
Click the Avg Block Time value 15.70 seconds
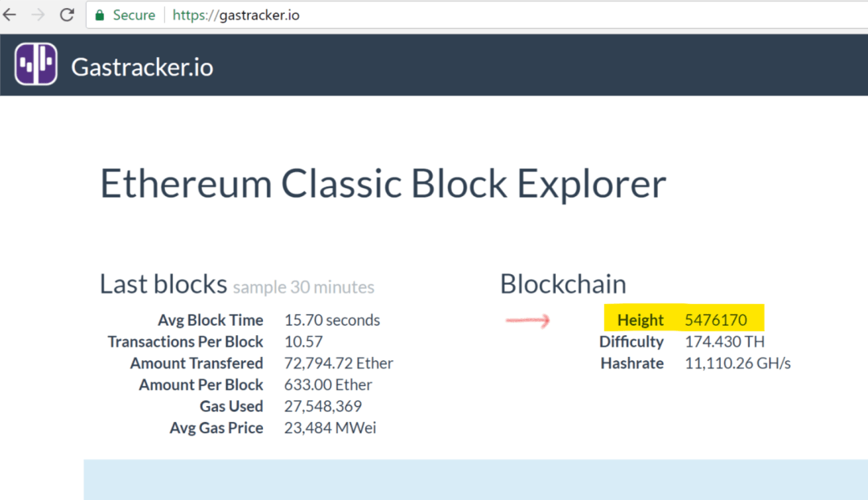[331, 320]
